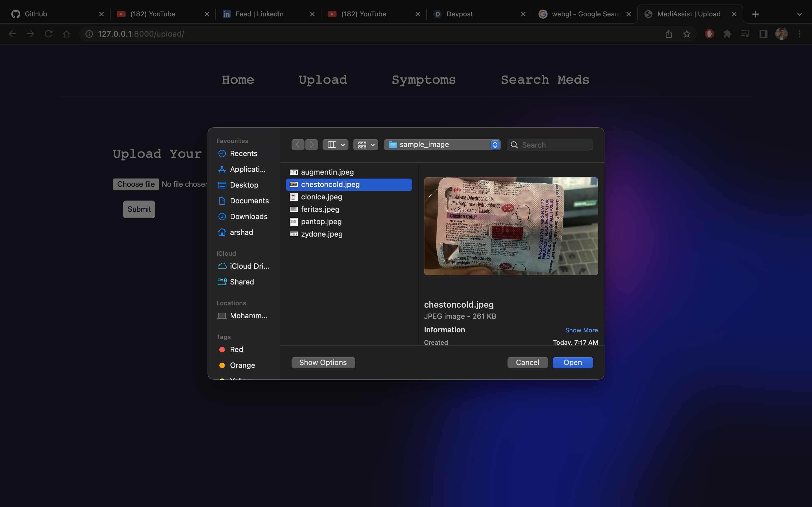The height and width of the screenshot is (507, 812).
Task: Click the share icon in address bar
Action: coord(668,34)
